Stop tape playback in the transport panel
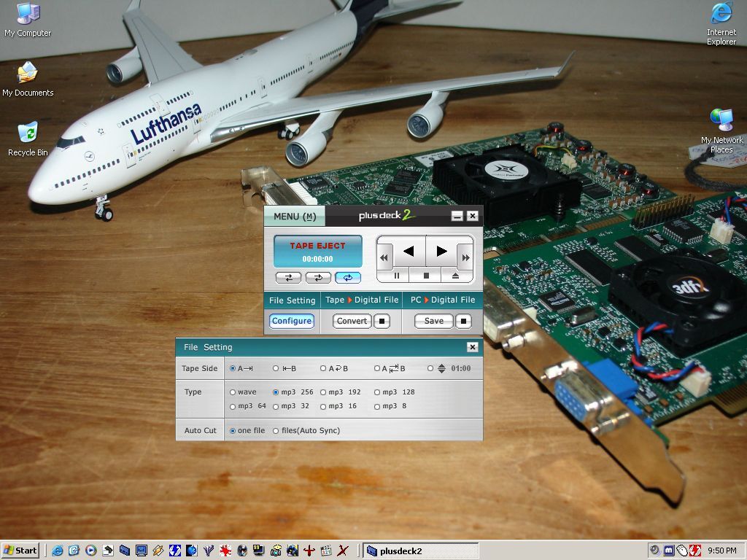The image size is (747, 560). pos(426,275)
